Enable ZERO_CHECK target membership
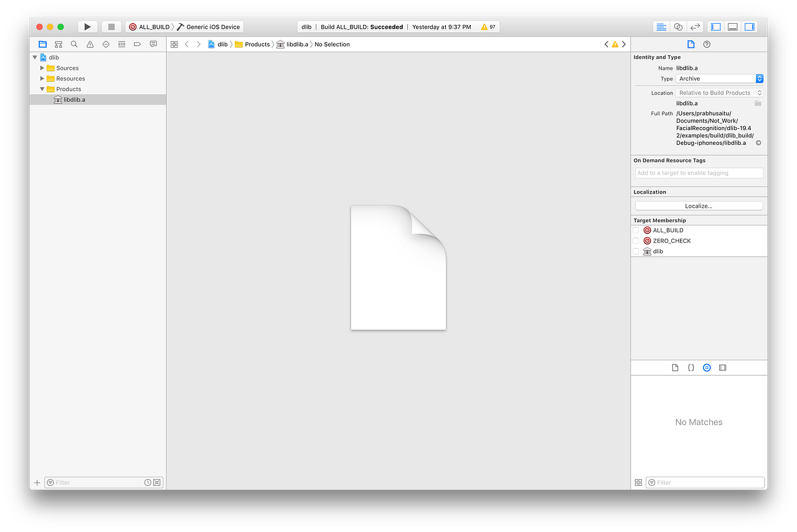The height and width of the screenshot is (532, 797). [636, 240]
